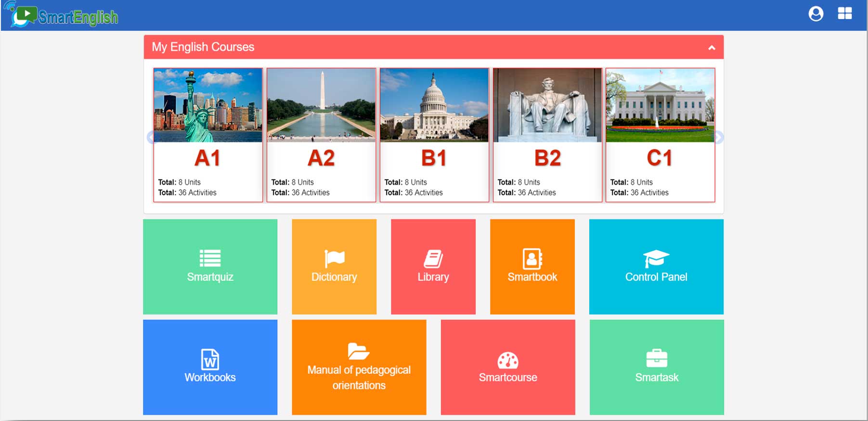Click "Total: 36 Activities" under A1
Image resolution: width=868 pixels, height=421 pixels.
pos(187,192)
